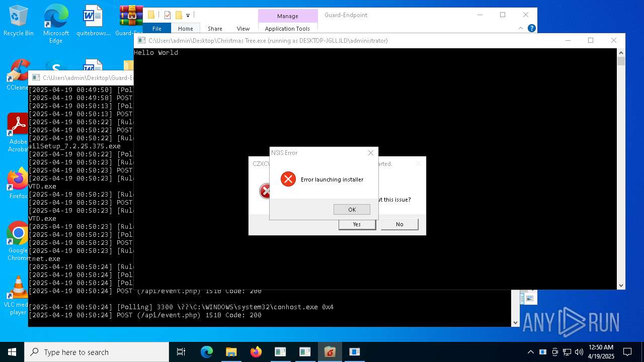Switch to Share tab in File Explorer
Screen dimensions: 644x362
click(x=215, y=29)
